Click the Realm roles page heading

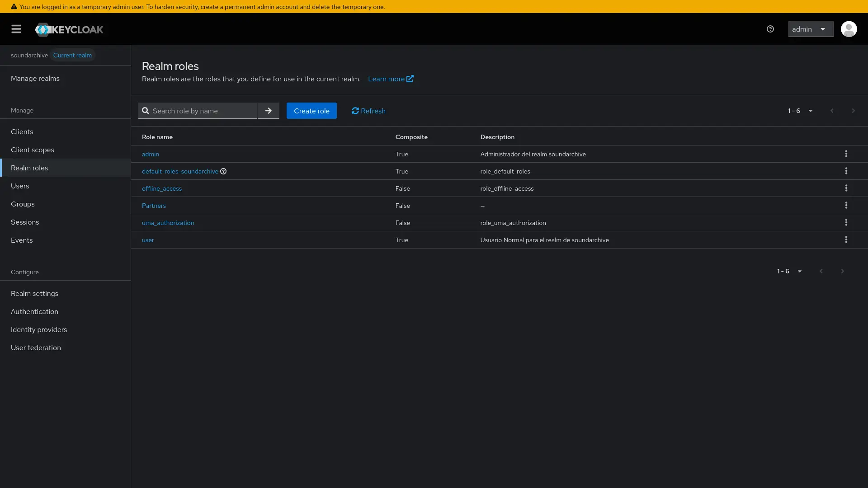pos(170,66)
